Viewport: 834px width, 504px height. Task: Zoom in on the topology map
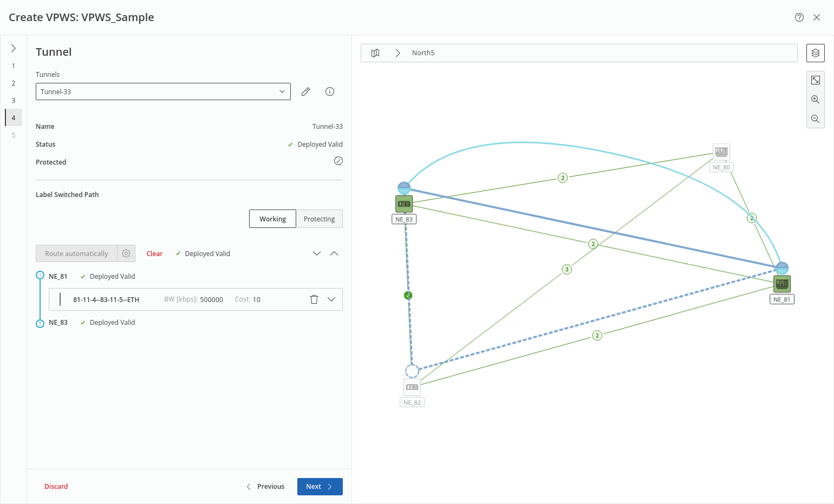tap(815, 100)
